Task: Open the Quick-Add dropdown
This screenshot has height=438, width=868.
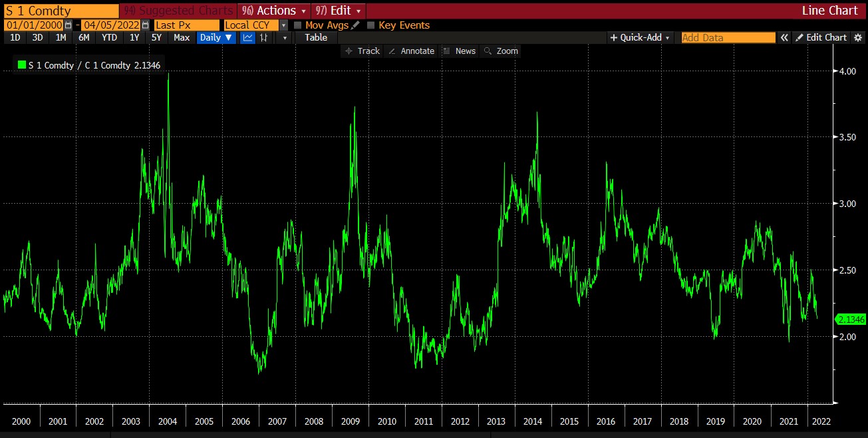Action: (640, 38)
